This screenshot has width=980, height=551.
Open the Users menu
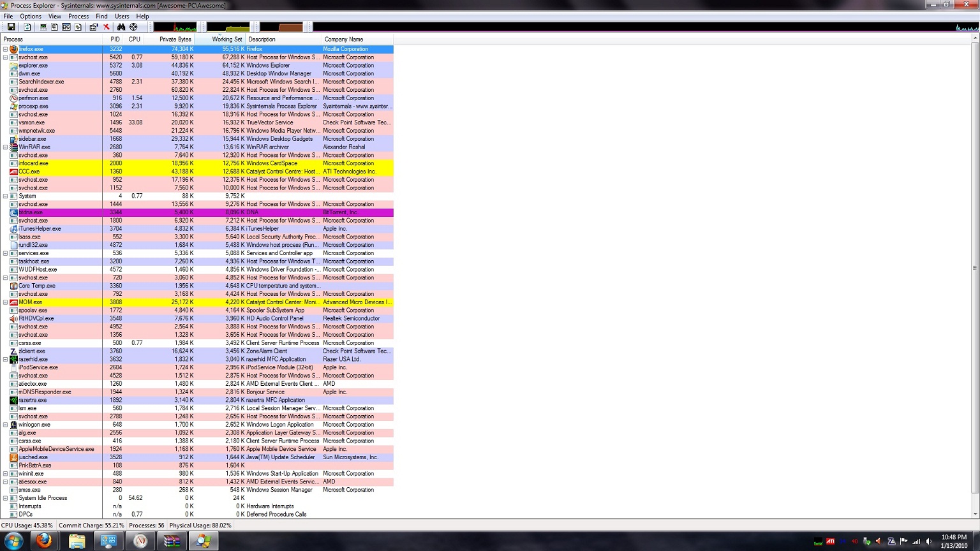[122, 16]
